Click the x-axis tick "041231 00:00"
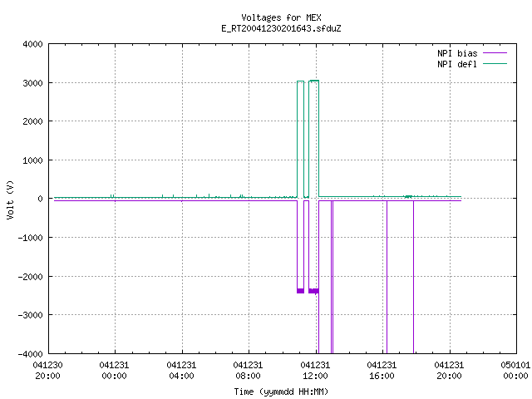532x399 pixels. click(115, 371)
